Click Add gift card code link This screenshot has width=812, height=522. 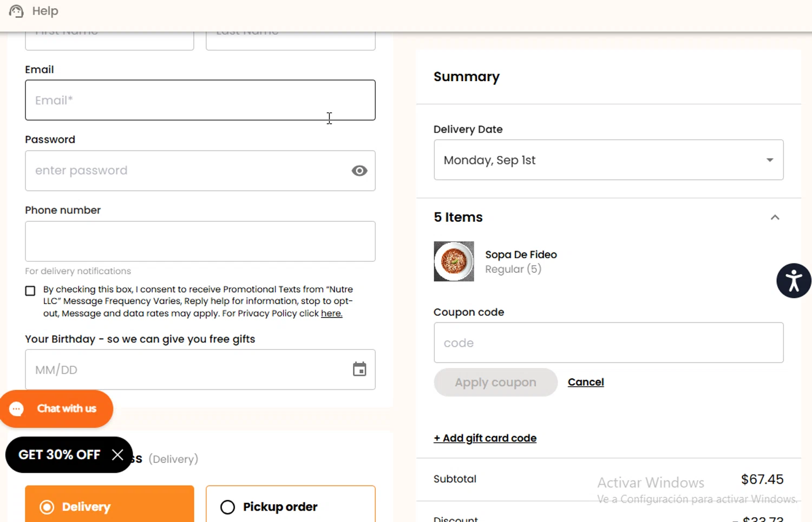485,438
